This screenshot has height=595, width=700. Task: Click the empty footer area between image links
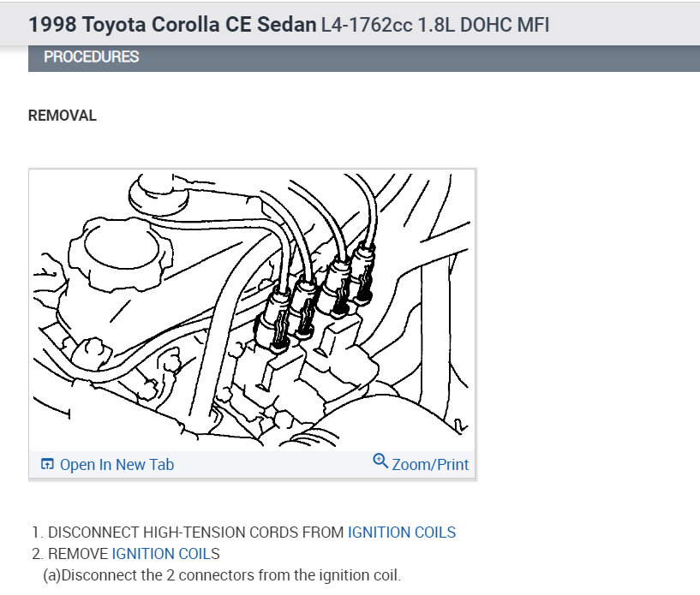(273, 464)
